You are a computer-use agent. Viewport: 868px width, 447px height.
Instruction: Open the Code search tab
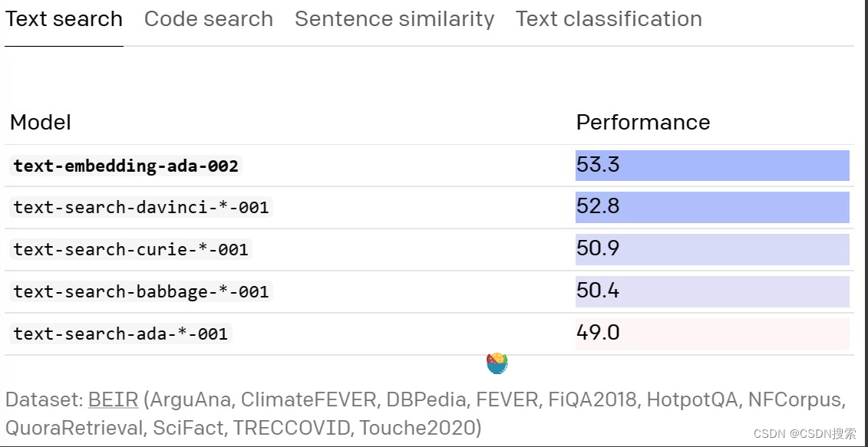[x=208, y=19]
